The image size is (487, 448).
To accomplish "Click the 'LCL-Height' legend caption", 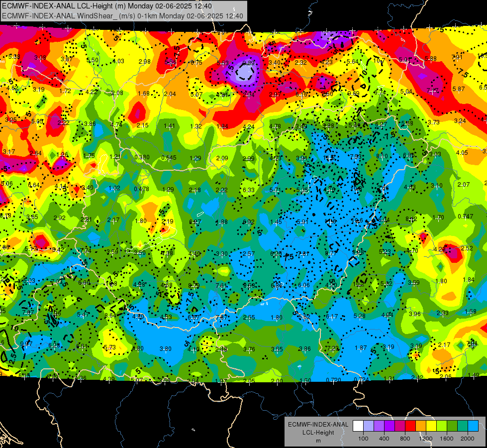I will [x=318, y=433].
